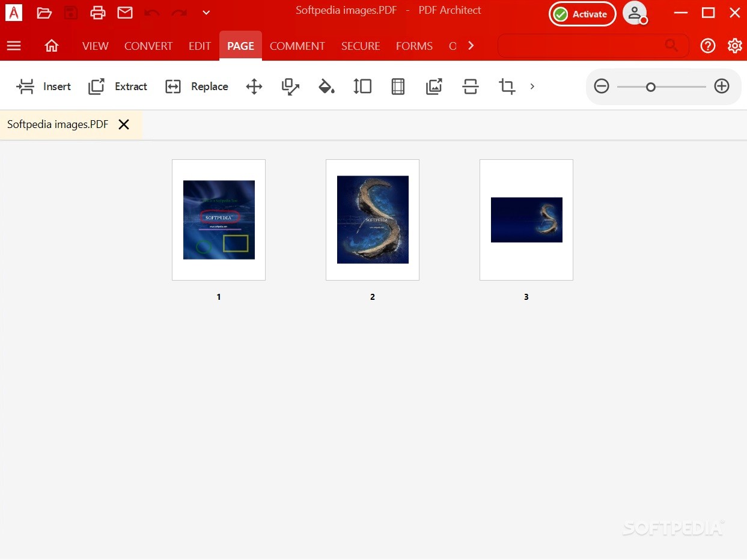
Task: Select the Move pages tool
Action: point(254,87)
